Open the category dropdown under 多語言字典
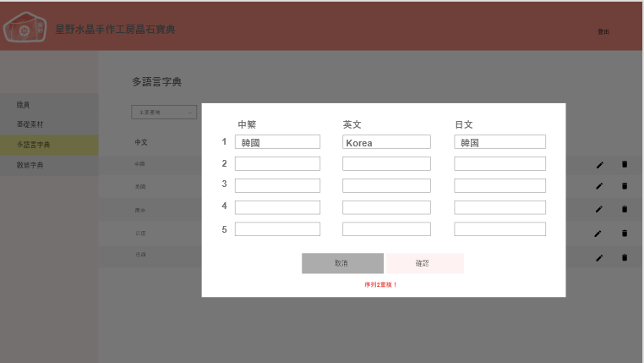 point(164,112)
